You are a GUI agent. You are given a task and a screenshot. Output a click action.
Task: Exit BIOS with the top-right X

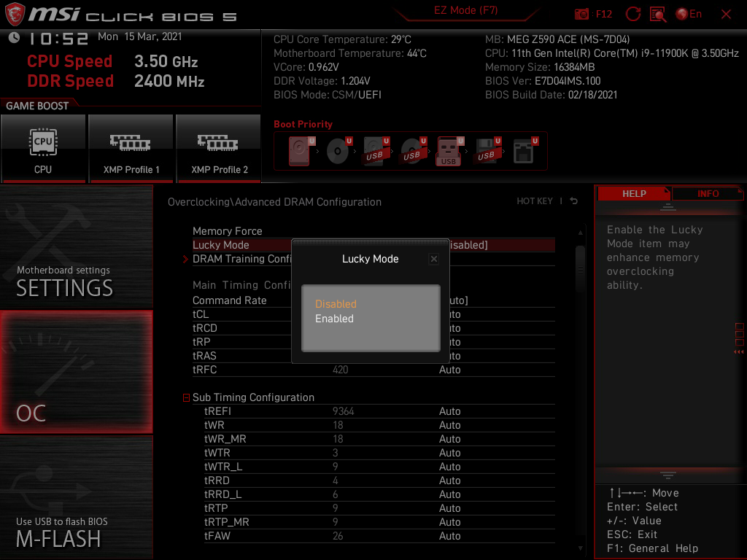[x=726, y=15]
